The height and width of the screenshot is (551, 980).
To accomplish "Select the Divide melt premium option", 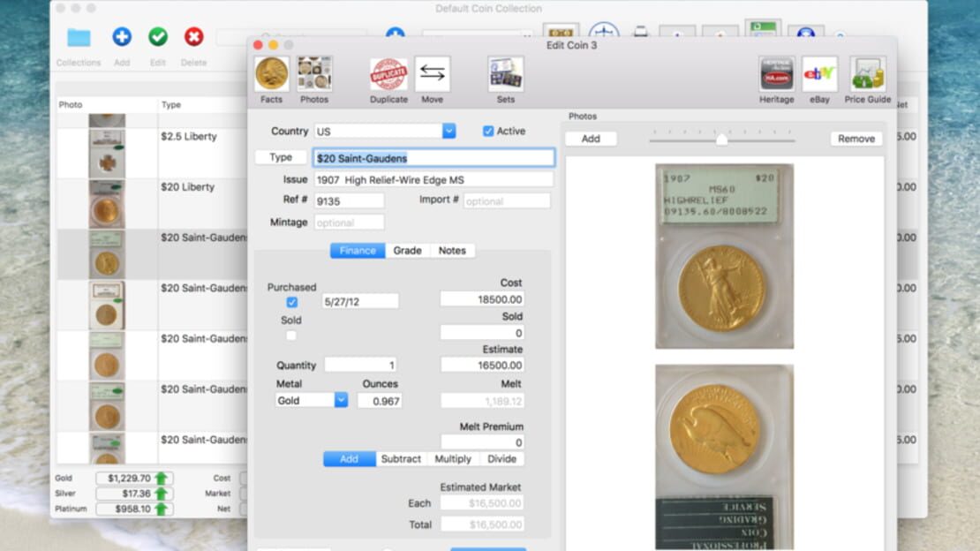I will 501,459.
